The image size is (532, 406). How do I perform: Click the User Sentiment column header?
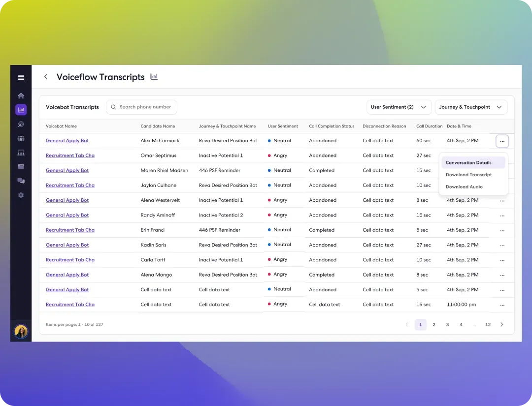click(283, 126)
